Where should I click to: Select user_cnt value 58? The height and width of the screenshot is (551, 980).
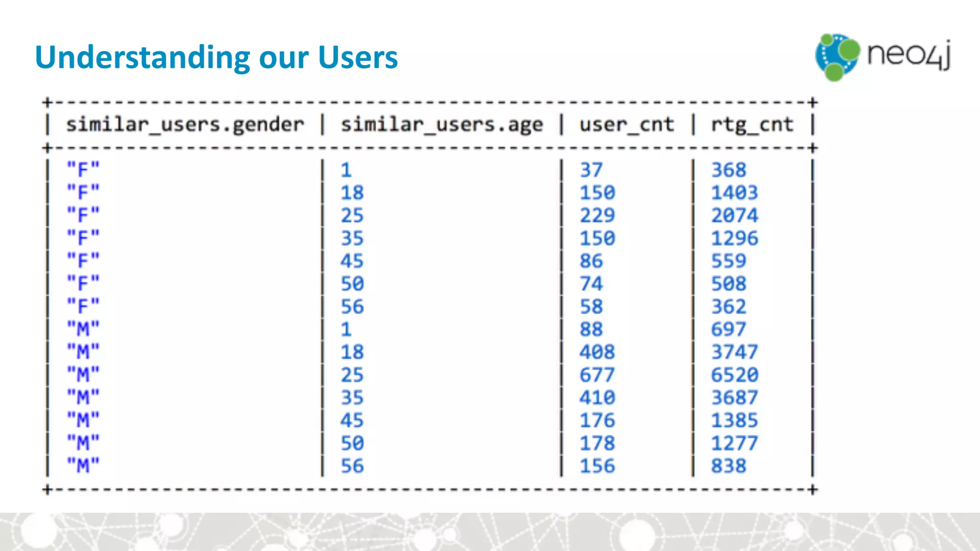[x=591, y=307]
